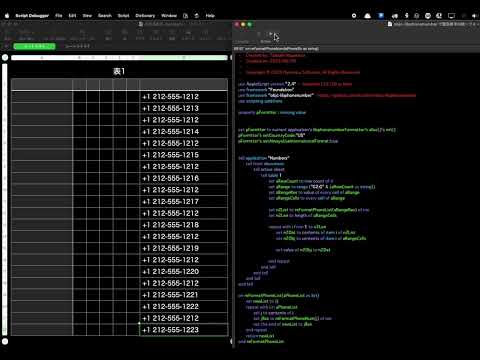This screenshot has height=360, width=480.
Task: Select the second sheet tab in Numbers
Action: click(77, 46)
